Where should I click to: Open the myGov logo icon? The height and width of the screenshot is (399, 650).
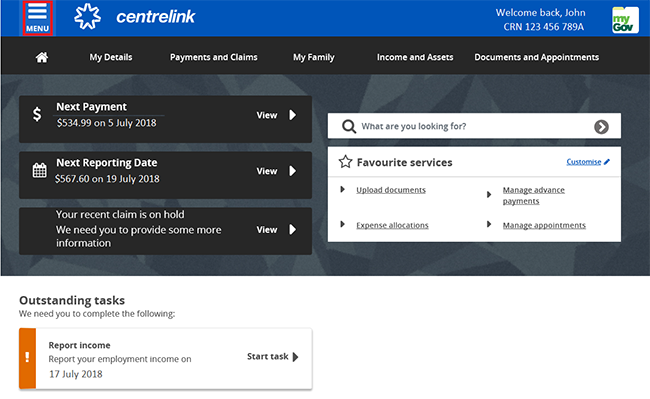625,19
